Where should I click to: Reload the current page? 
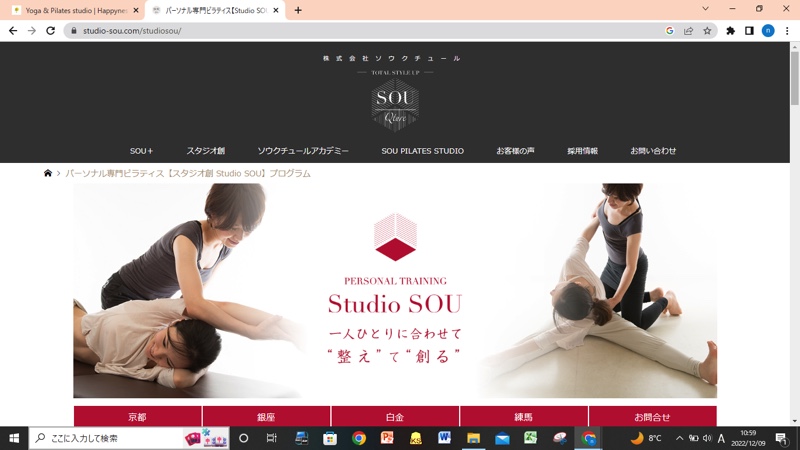pos(52,31)
